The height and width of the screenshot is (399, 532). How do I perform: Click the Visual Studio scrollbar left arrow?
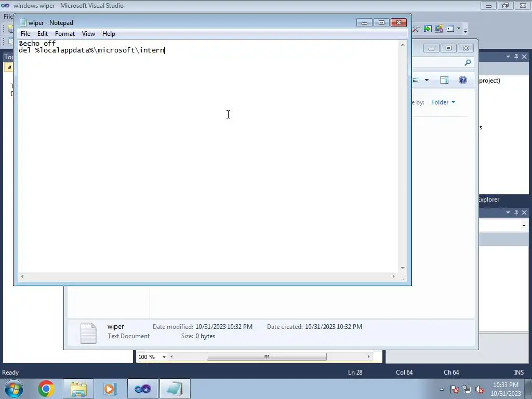(x=171, y=356)
